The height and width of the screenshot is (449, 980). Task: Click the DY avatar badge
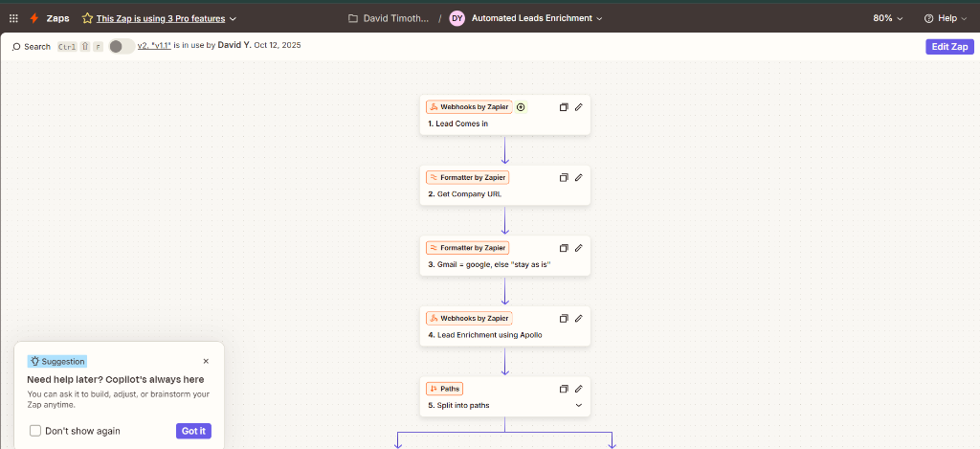tap(457, 18)
